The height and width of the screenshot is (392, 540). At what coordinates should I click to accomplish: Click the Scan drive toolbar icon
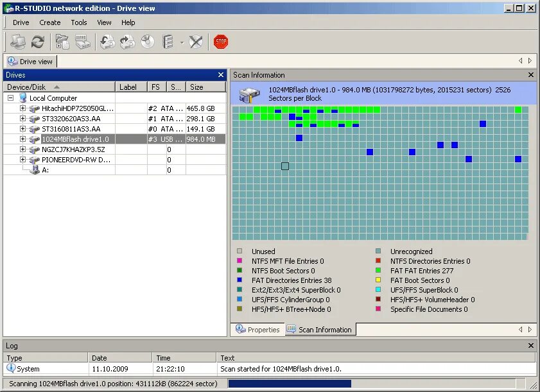tap(83, 42)
